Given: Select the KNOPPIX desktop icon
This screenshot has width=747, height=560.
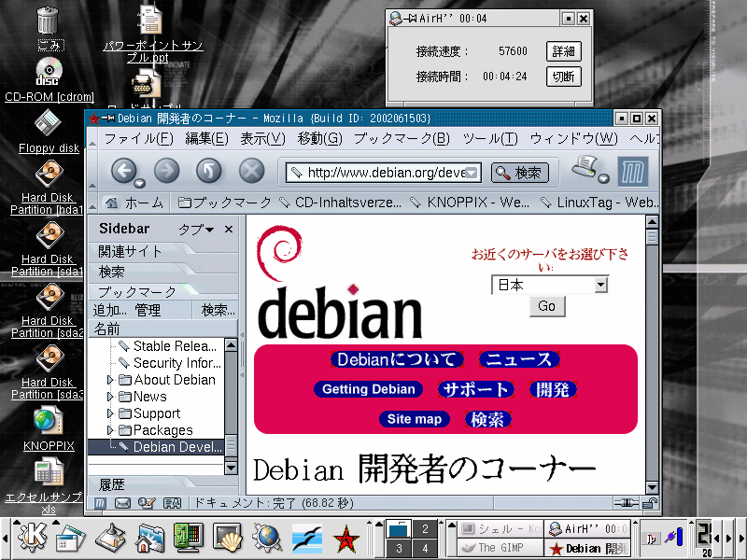Looking at the screenshot, I should click(x=49, y=421).
